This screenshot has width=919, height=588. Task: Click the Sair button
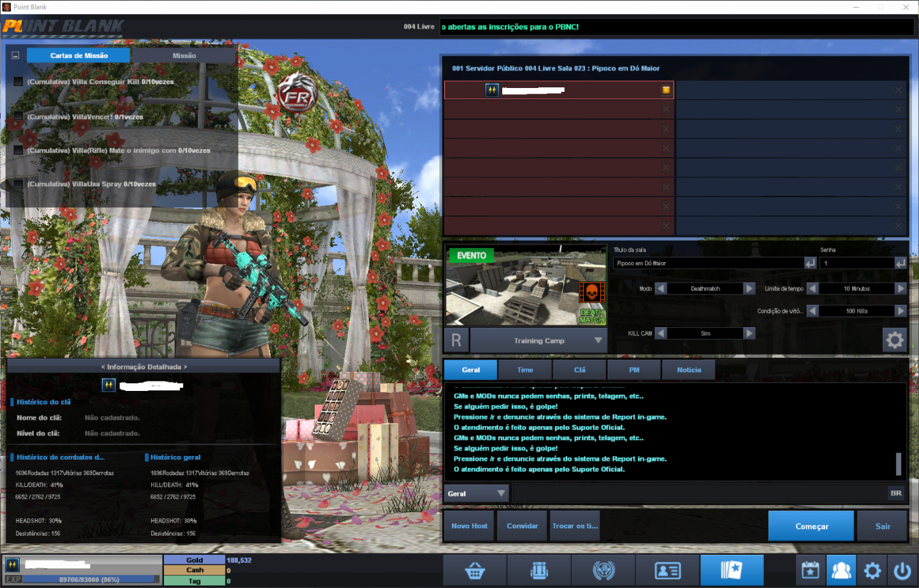[x=883, y=526]
